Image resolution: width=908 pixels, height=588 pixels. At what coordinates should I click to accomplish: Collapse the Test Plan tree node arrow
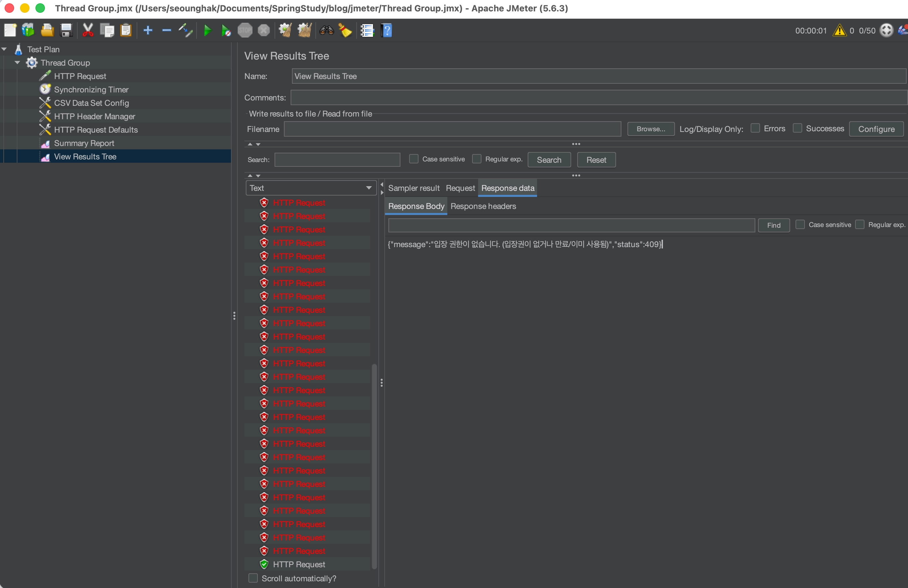click(x=4, y=49)
